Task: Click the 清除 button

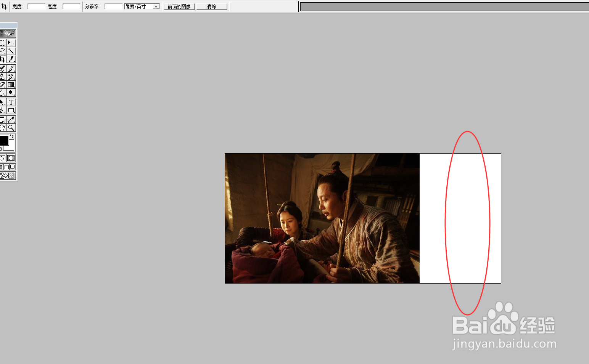Action: [212, 6]
